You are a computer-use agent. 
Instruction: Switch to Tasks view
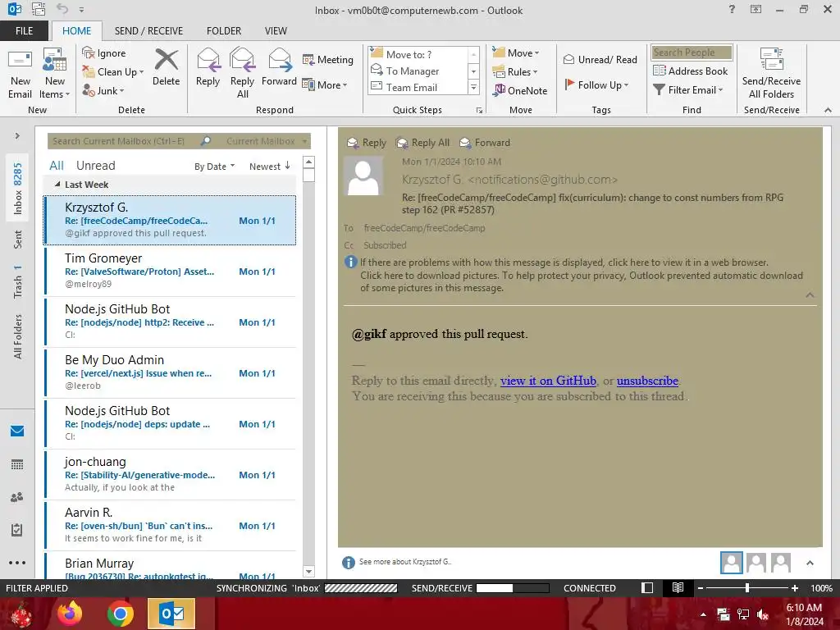[17, 530]
